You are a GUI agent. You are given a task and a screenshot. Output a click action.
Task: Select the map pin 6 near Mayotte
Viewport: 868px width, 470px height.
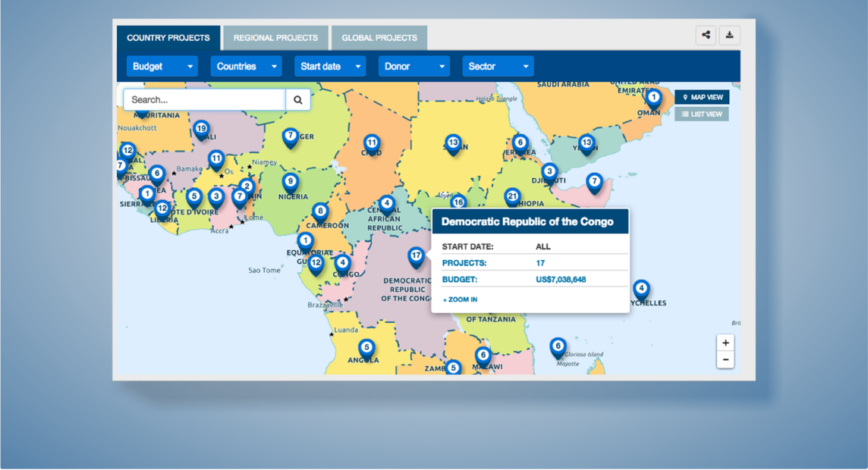click(558, 348)
